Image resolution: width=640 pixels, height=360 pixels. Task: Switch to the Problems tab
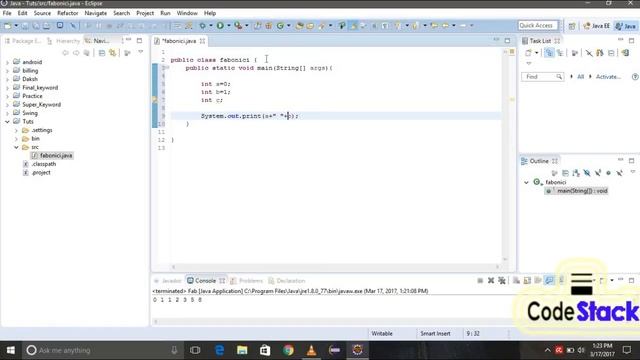[x=247, y=281]
